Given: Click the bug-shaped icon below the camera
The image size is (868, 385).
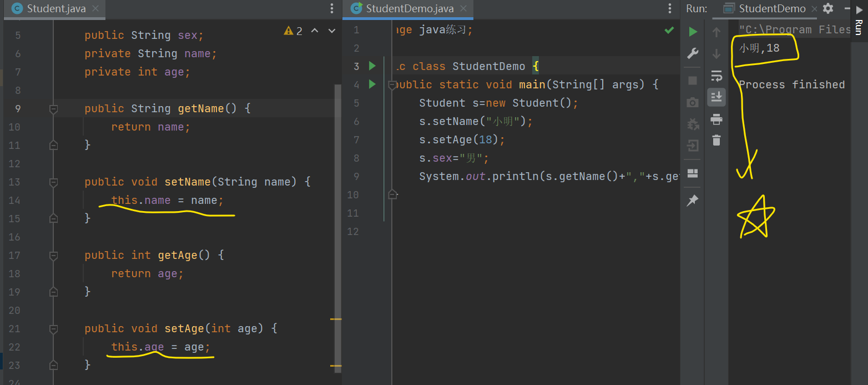Looking at the screenshot, I should coord(693,124).
